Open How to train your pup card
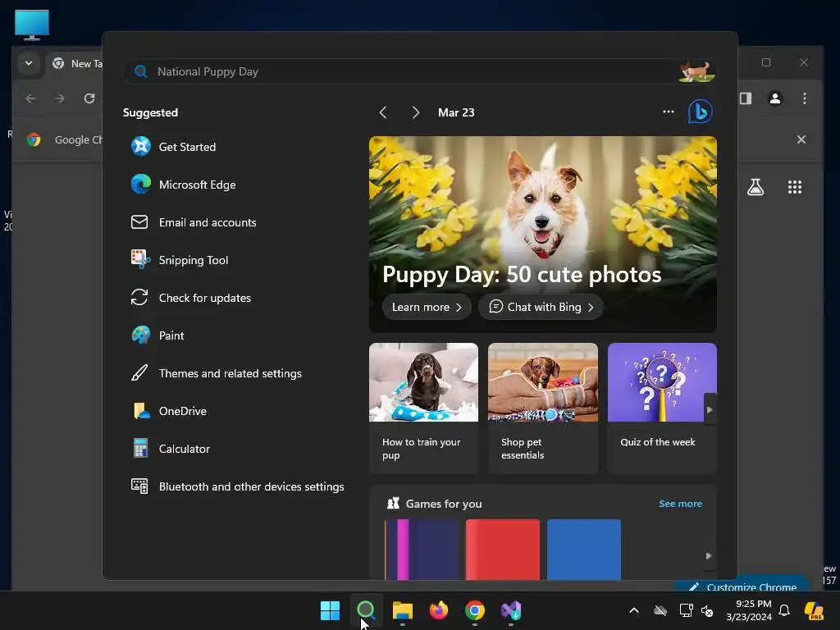 (424, 409)
